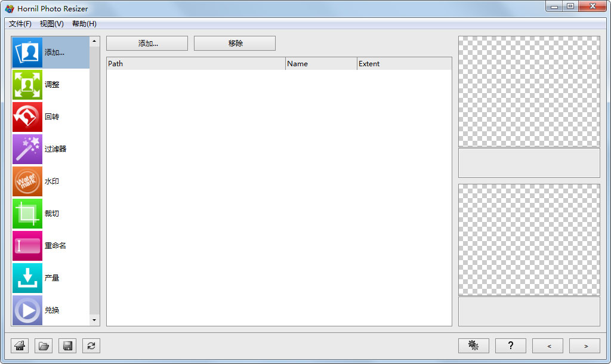This screenshot has width=611, height=364.
Task: Click the refresh arrows icon button
Action: click(x=91, y=346)
